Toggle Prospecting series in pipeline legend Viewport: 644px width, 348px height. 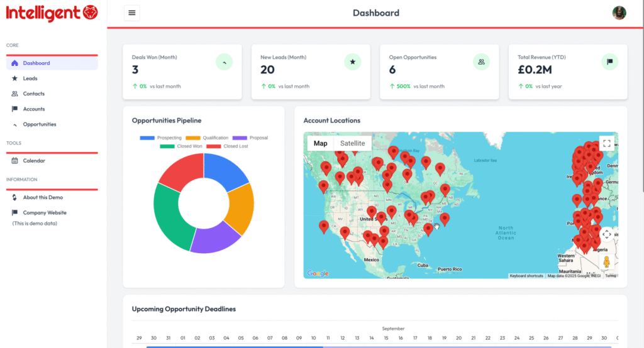pyautogui.click(x=160, y=138)
